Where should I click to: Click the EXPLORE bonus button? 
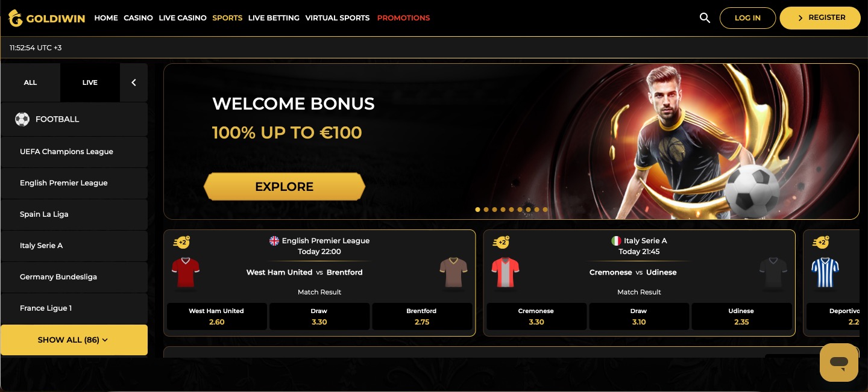tap(285, 187)
